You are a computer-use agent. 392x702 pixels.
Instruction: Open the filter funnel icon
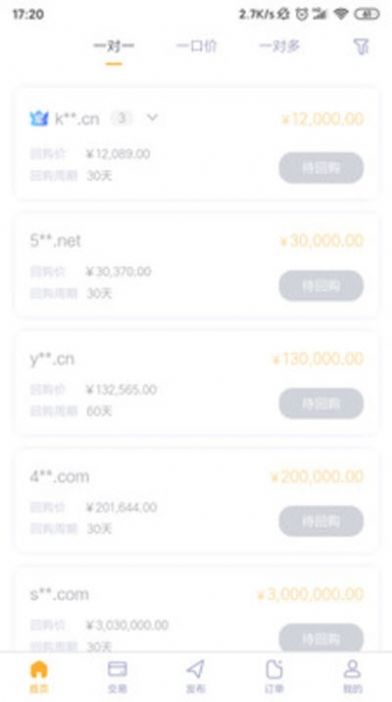[361, 47]
